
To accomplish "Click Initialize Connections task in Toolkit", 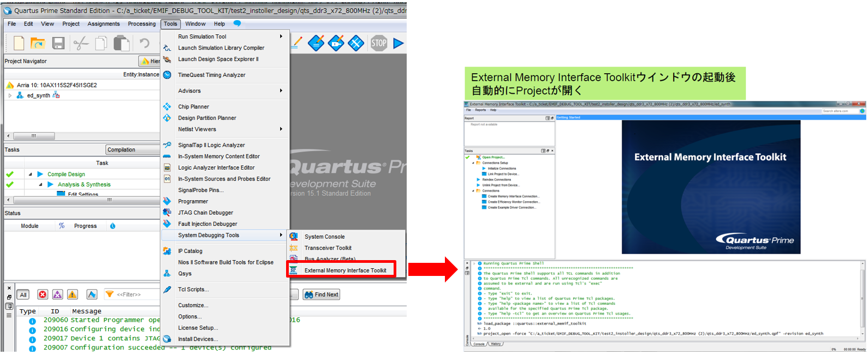I will [x=502, y=169].
